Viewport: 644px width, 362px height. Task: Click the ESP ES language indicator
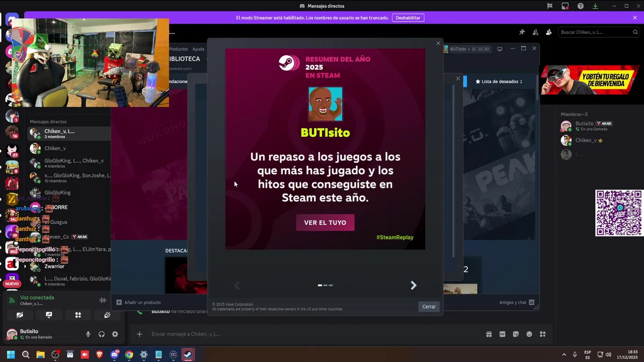[588, 354]
